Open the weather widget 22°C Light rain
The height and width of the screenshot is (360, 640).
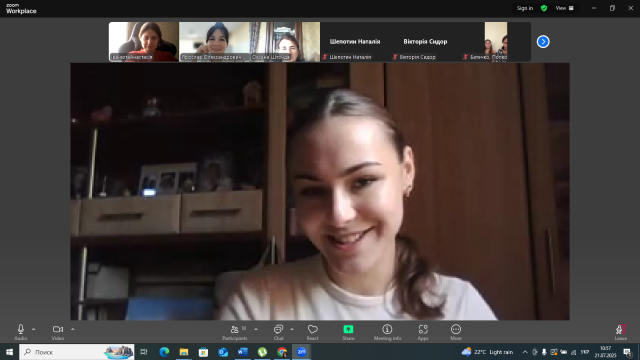coord(487,352)
